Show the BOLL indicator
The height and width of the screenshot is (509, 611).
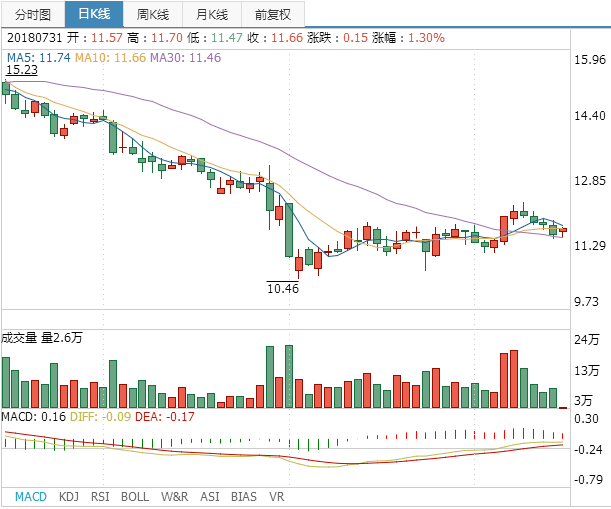click(135, 497)
